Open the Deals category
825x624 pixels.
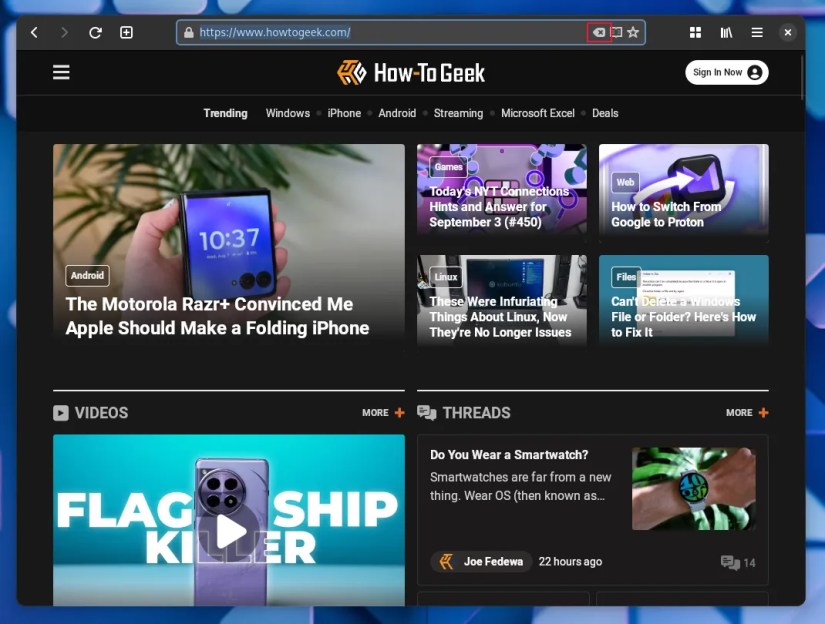pos(605,113)
